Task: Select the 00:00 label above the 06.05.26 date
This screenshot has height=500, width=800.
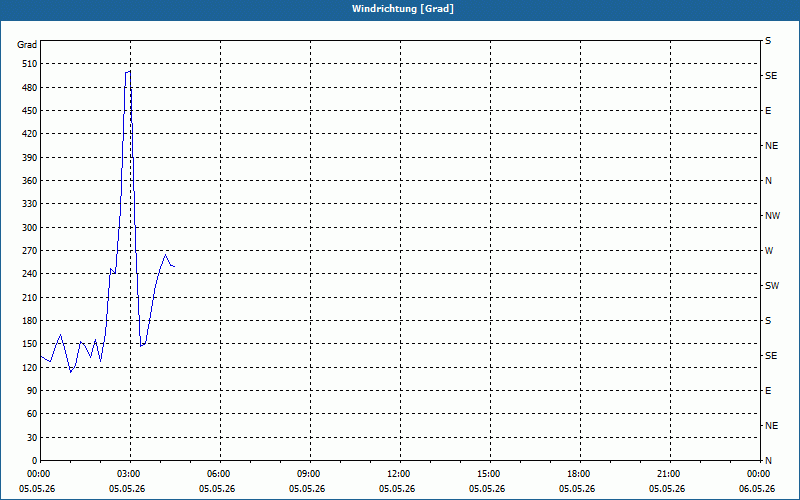Action: [758, 474]
